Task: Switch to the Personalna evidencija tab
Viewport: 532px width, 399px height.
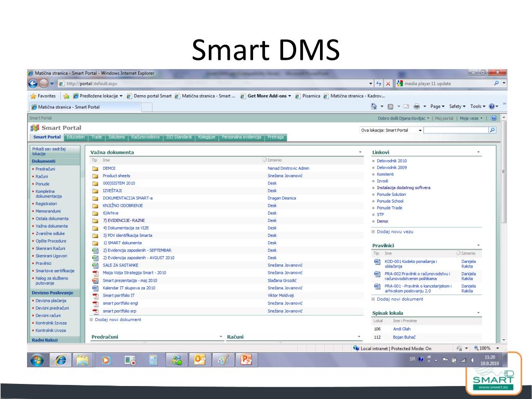Action: point(241,137)
